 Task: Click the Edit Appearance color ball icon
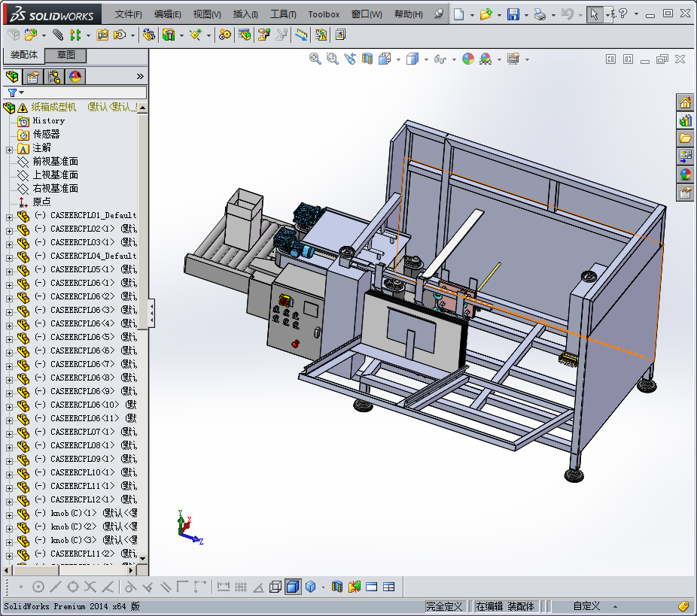pyautogui.click(x=468, y=59)
